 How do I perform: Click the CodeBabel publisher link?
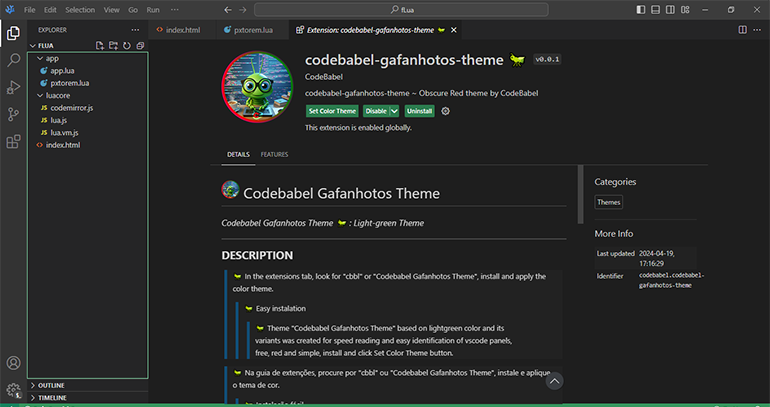(x=324, y=77)
